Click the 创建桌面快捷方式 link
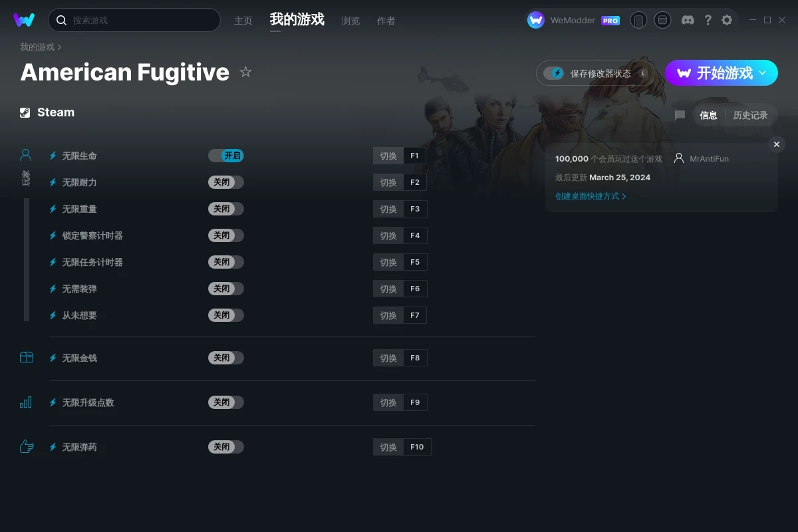Screen dimensions: 798x532 click(x=591, y=196)
